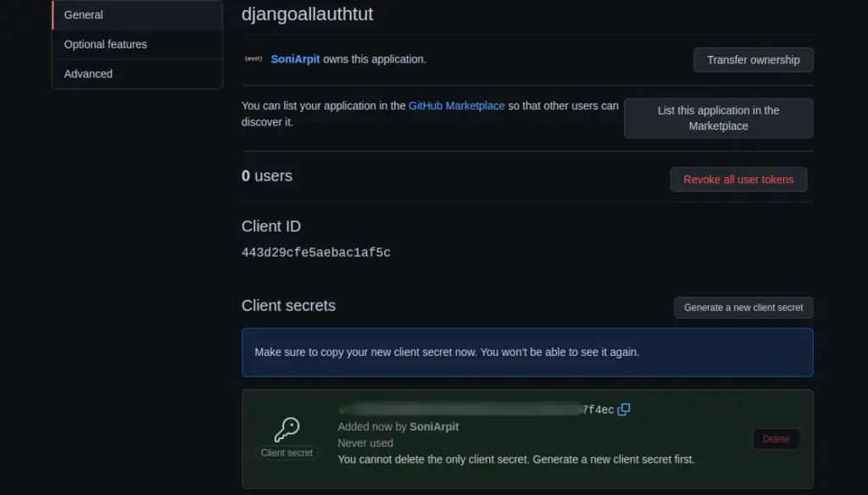Click the client secret ending 7f4ec
This screenshot has height=495, width=868.
tap(476, 409)
